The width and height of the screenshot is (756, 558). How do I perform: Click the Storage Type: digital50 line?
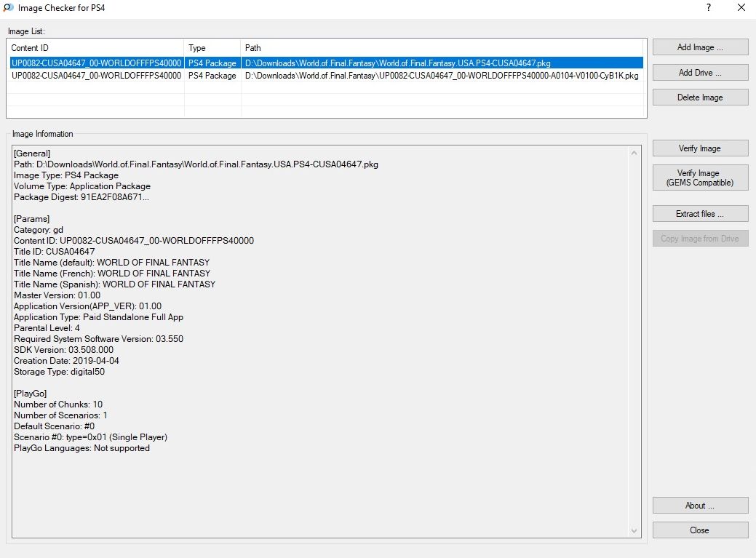[x=60, y=372]
